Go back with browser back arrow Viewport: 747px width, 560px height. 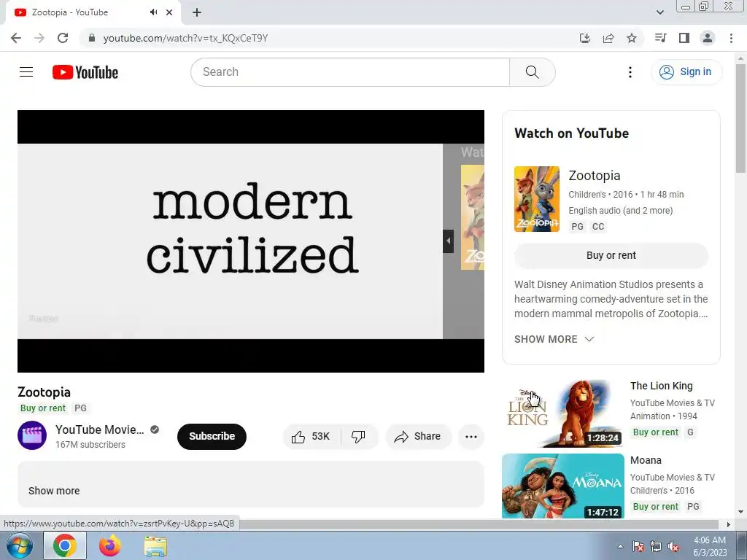click(16, 38)
